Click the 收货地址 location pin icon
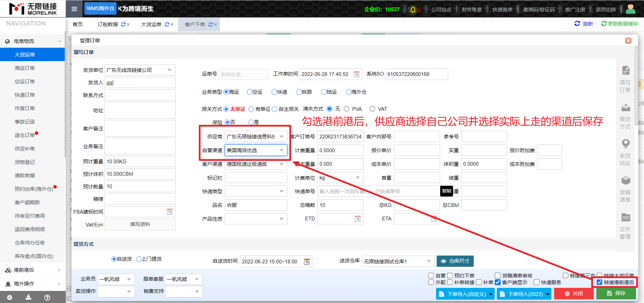 (x=625, y=144)
